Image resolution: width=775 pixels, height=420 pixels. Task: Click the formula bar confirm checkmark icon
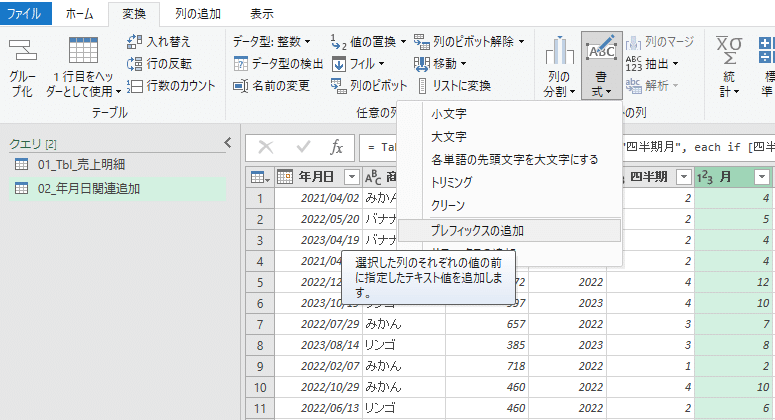click(303, 147)
